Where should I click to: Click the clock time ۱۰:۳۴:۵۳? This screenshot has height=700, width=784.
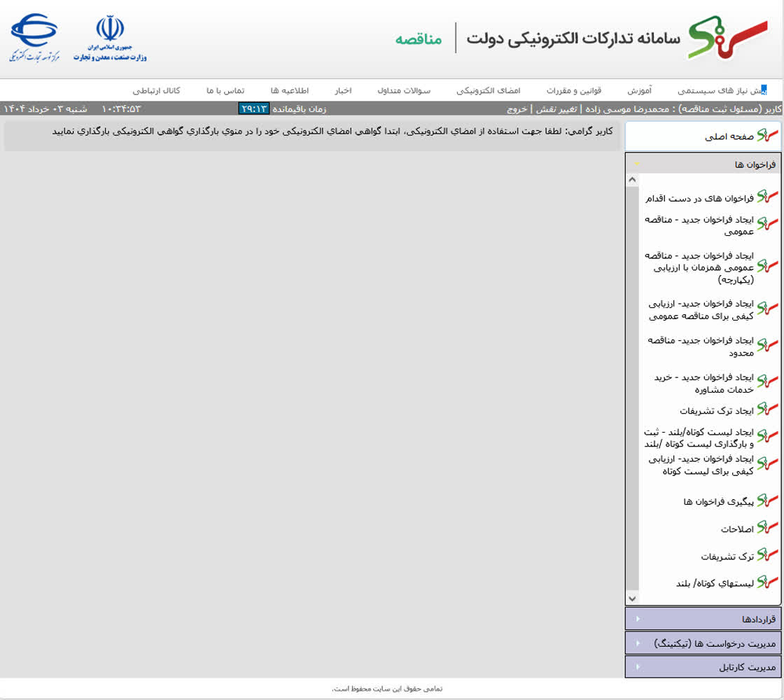122,109
